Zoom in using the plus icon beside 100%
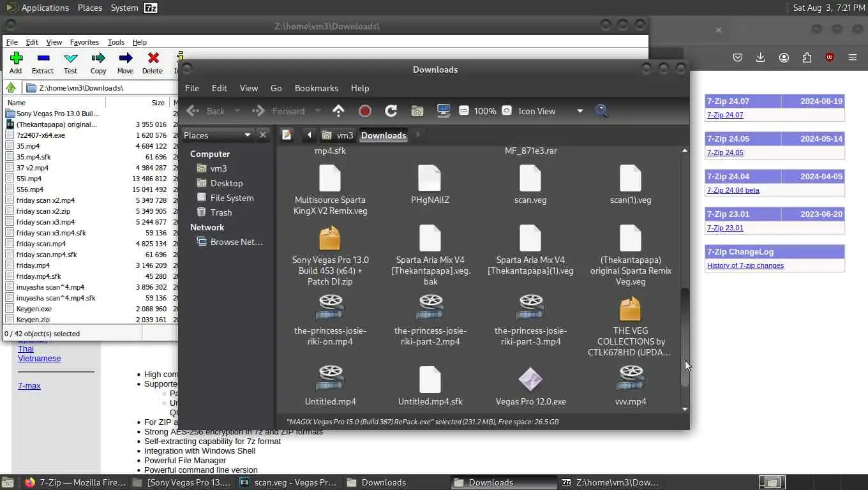Image resolution: width=868 pixels, height=490 pixels. coord(507,110)
